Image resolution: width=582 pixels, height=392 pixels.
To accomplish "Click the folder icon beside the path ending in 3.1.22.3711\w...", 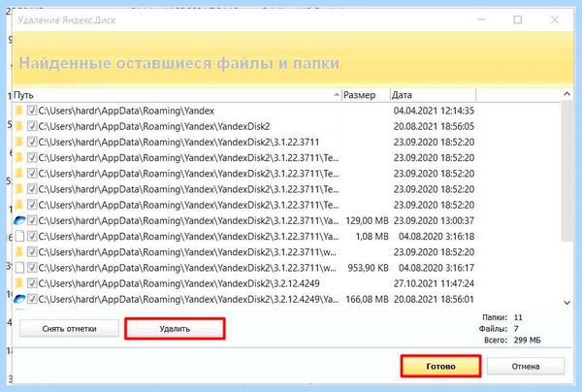I will click(19, 252).
